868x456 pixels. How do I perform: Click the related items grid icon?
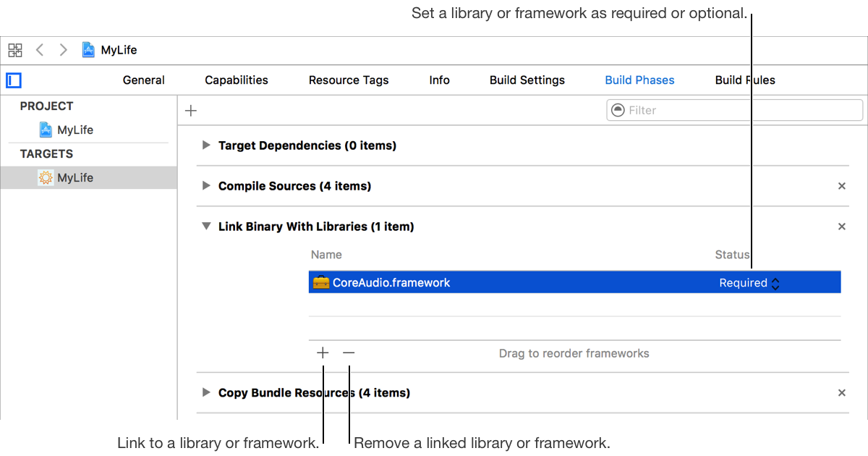click(15, 50)
